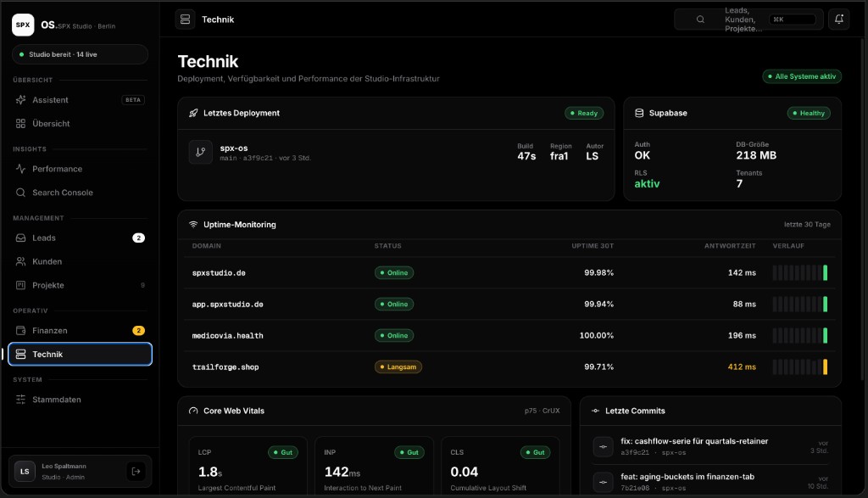Open commit 'fix: cashflow-serie für quartals-retainer'

pyautogui.click(x=711, y=446)
